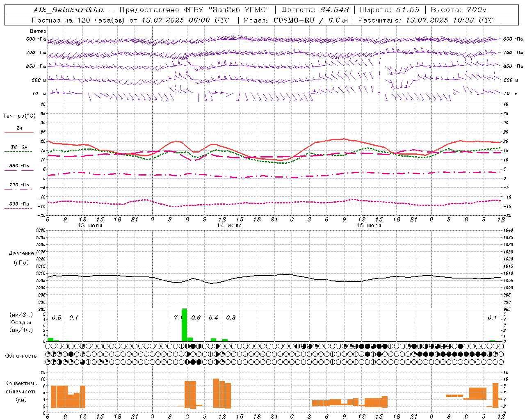The width and height of the screenshot is (525, 420).
Task: Click the tallest green precipitation bar
Action: pyautogui.click(x=184, y=325)
